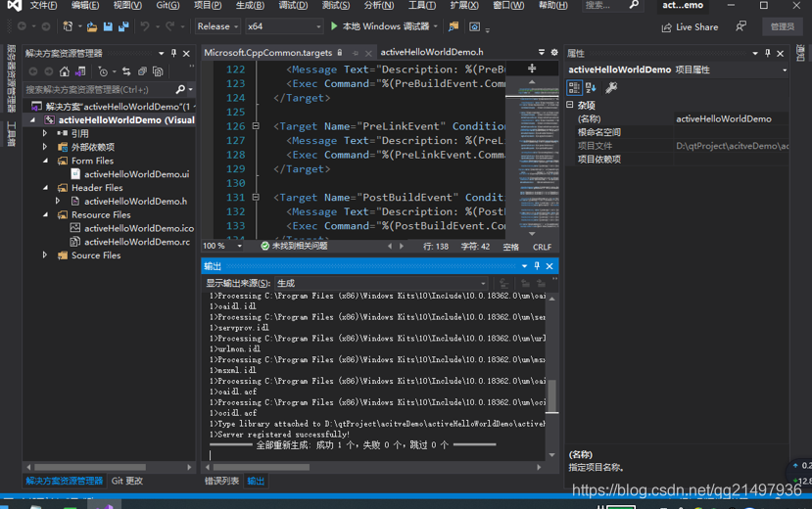Screen dimensions: 812x509
Task: Collapse the PostBuildEvent Target code block
Action: [x=256, y=197]
